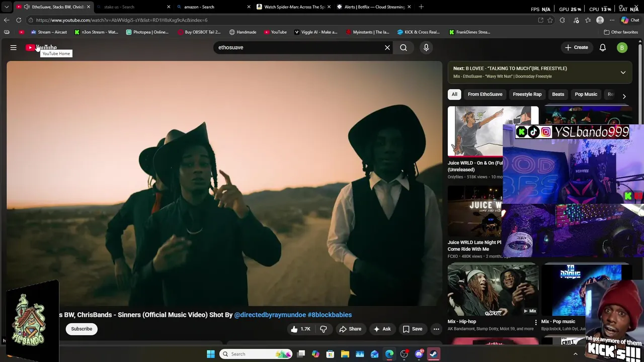This screenshot has width=644, height=362.
Task: Select the From EthoSuave filter chip
Action: (x=485, y=94)
